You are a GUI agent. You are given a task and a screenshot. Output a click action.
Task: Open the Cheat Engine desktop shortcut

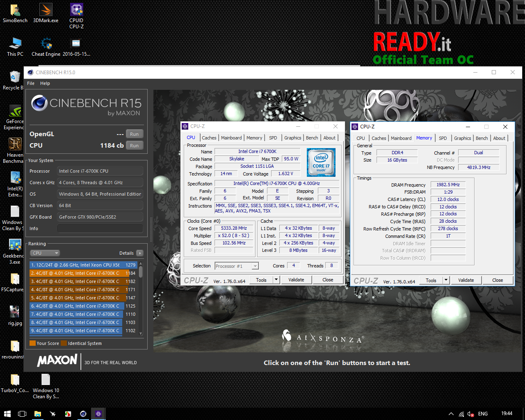click(x=46, y=47)
